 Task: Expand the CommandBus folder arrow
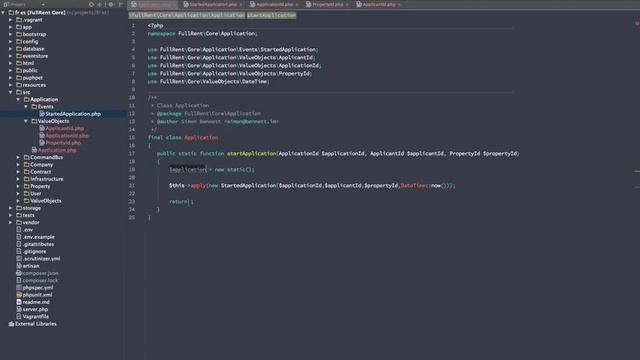[x=18, y=158]
